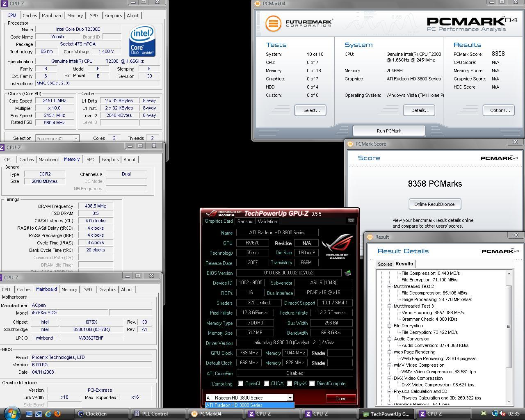Open the PLL Control taskbar button
This screenshot has height=420, width=525.
click(159, 414)
